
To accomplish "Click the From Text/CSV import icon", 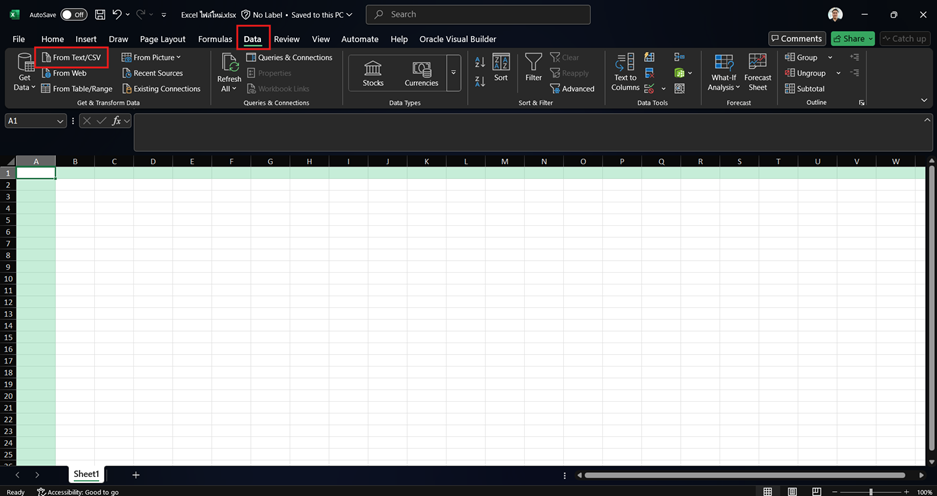I will click(45, 58).
